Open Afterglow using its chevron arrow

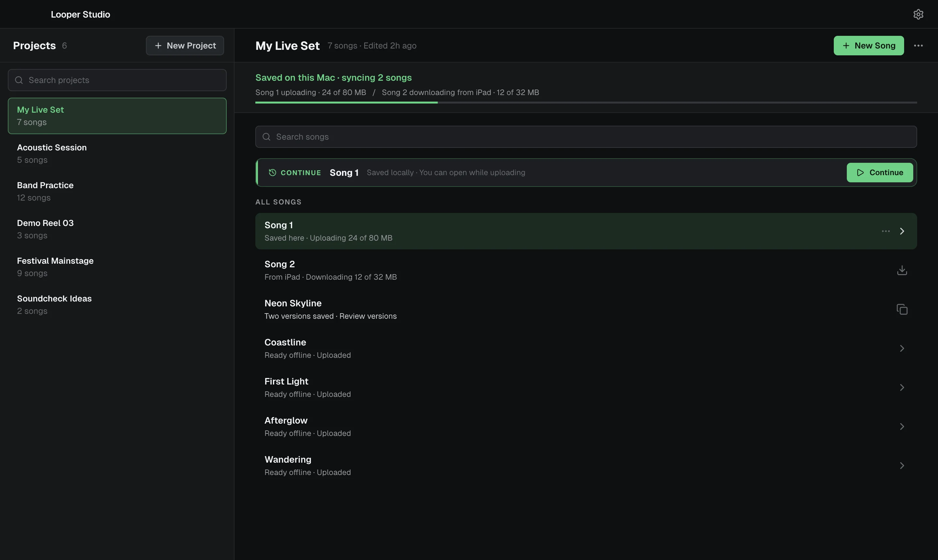pos(902,427)
